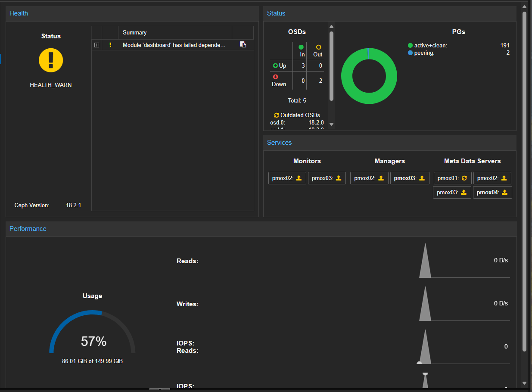Click the pmox02 metadata server upgrade icon
The image size is (532, 392).
(504, 178)
